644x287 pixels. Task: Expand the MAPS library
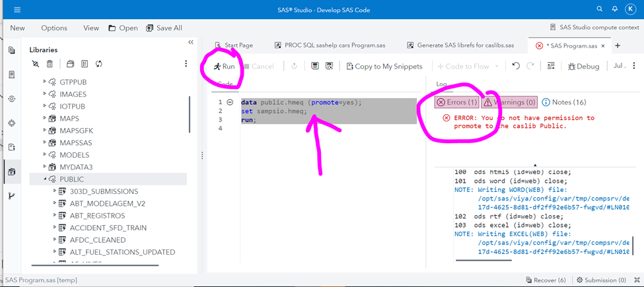[44, 118]
